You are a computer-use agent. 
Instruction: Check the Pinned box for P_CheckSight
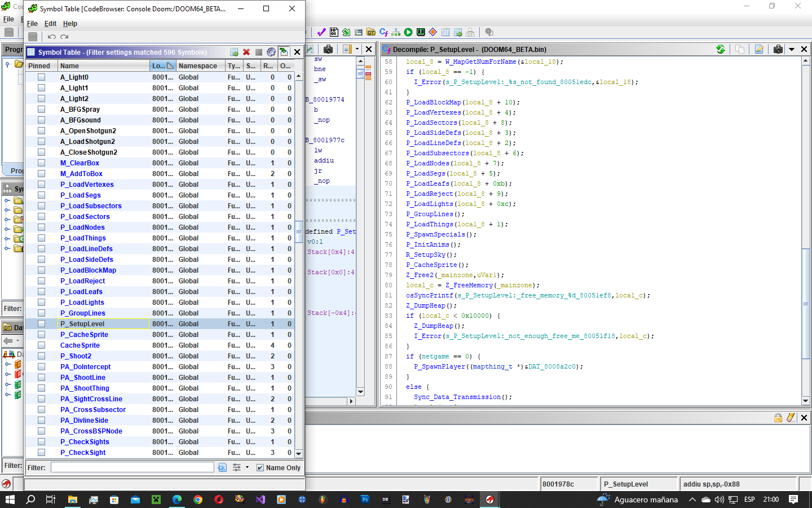pyautogui.click(x=41, y=453)
